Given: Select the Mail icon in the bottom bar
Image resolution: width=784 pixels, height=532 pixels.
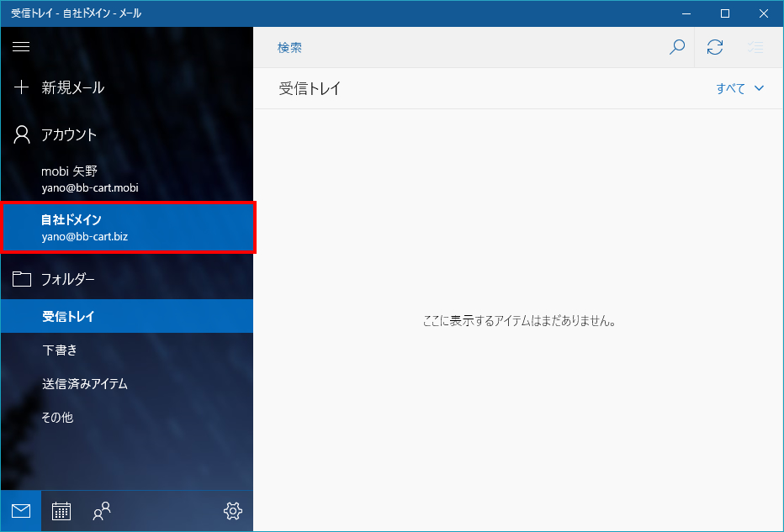Looking at the screenshot, I should [x=20, y=510].
